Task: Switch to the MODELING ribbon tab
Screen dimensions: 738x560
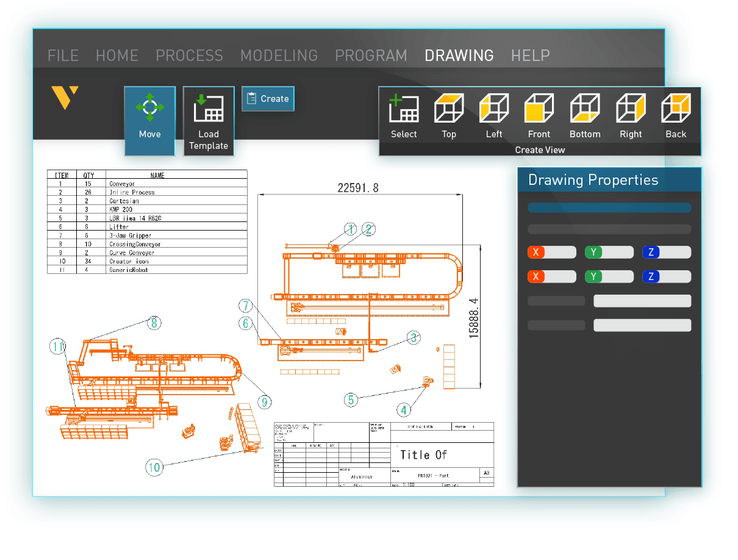Action: point(279,56)
